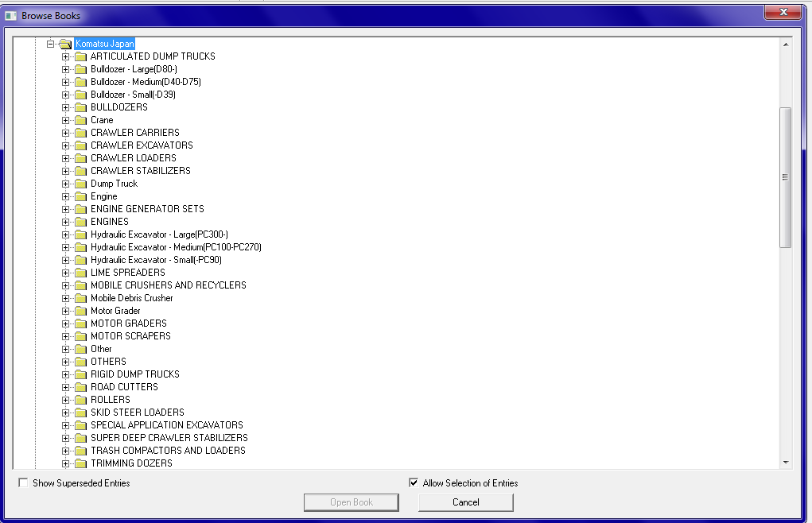Click the ENGINE GENERATOR SETS folder icon
812x523 pixels.
(80, 209)
